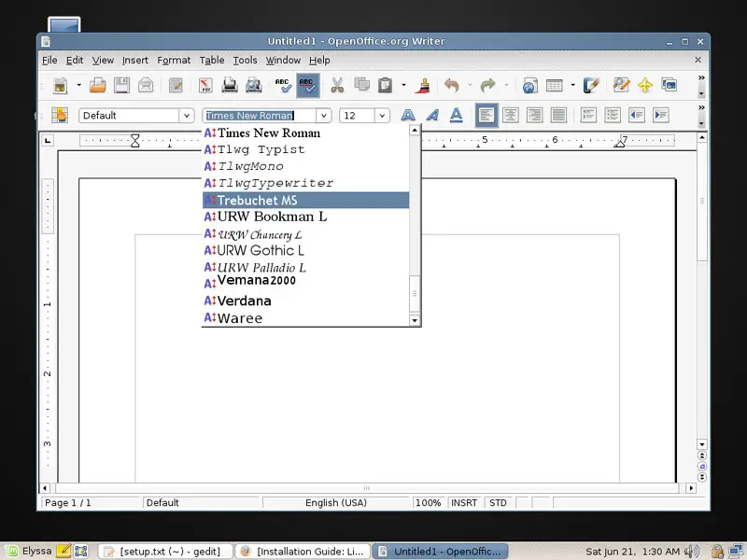Select Justified paragraph alignment
Image resolution: width=747 pixels, height=560 pixels.
pos(558,115)
